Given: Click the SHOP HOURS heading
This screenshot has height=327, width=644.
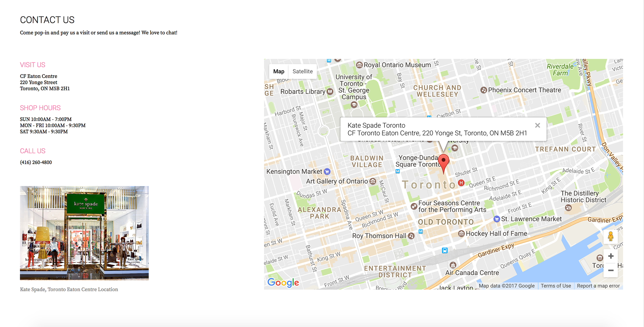Looking at the screenshot, I should tap(40, 108).
